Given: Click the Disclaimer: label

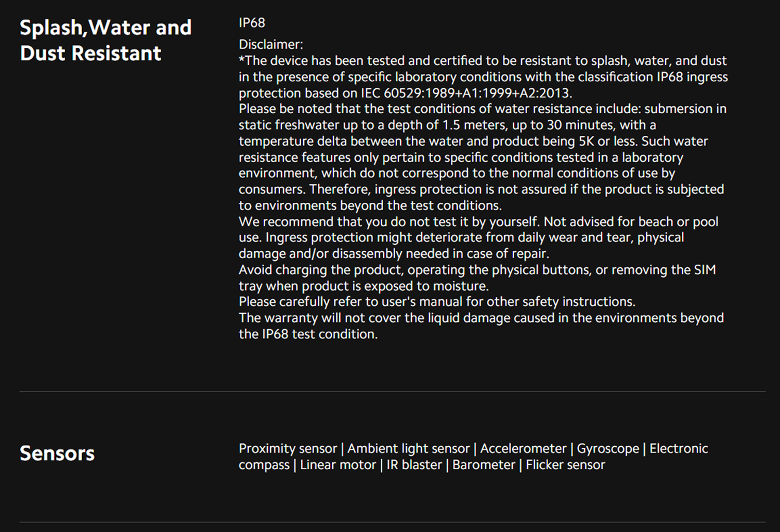Looking at the screenshot, I should [271, 45].
